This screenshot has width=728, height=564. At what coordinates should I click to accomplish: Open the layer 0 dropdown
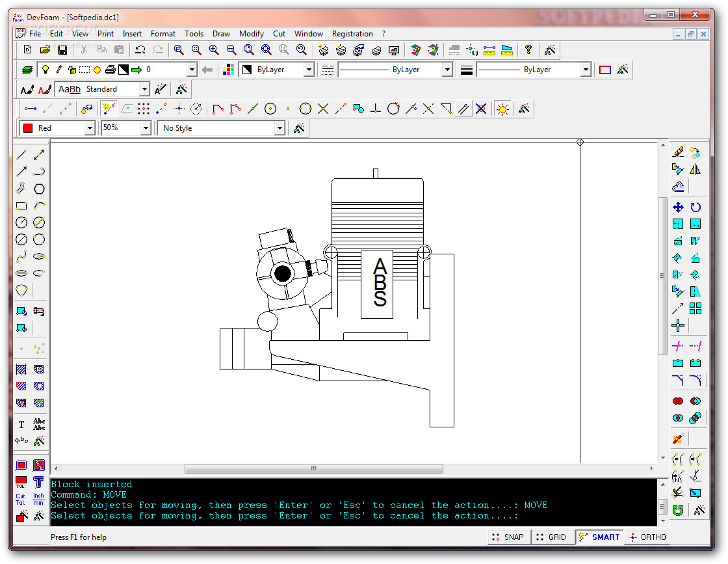coord(192,70)
